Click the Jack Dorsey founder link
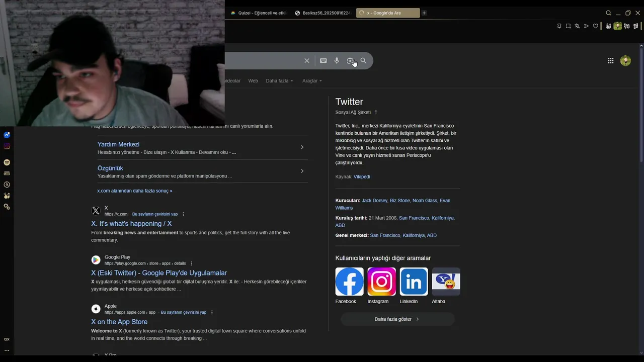Viewport: 644px width, 362px height. 374,201
